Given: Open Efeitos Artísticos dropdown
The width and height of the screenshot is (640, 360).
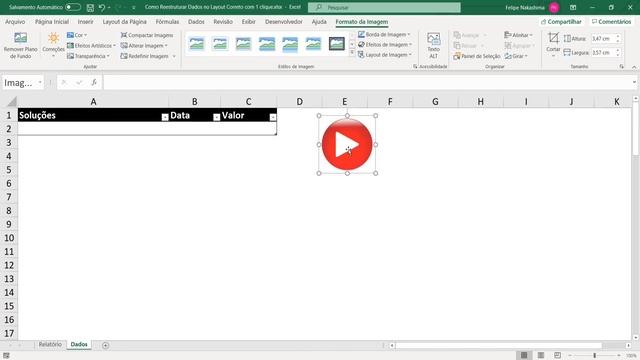Looking at the screenshot, I should [91, 46].
